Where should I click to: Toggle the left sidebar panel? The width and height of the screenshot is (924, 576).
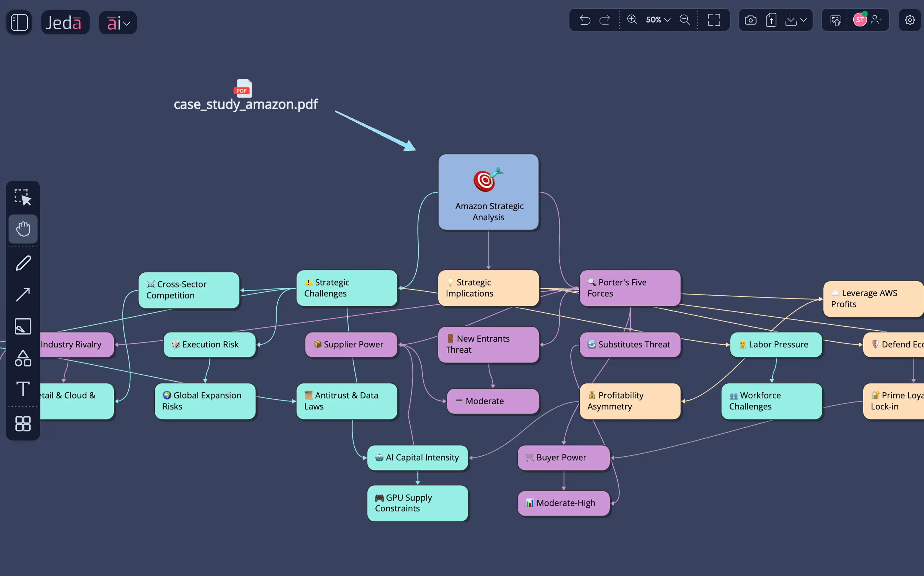[x=19, y=23]
